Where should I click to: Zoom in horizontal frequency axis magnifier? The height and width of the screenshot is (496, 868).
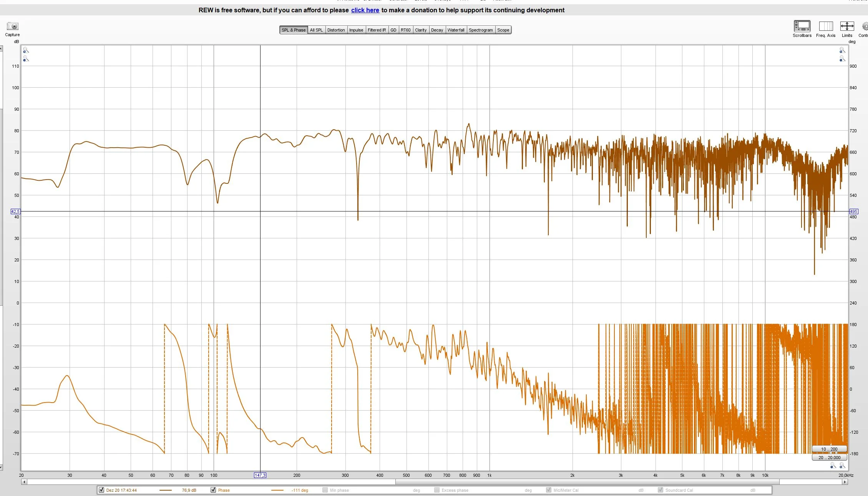[x=842, y=466]
